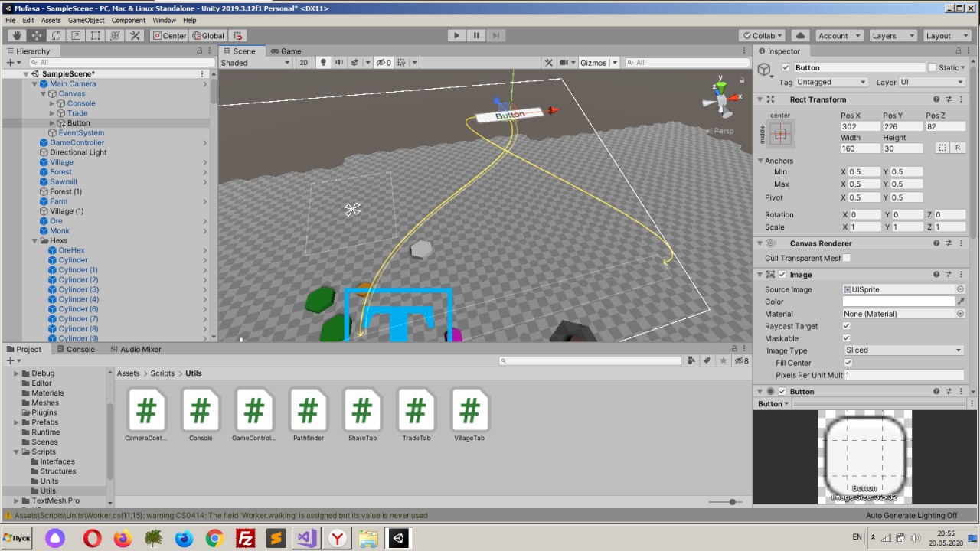Toggle Global handle rotation button
This screenshot has width=980, height=551.
208,36
